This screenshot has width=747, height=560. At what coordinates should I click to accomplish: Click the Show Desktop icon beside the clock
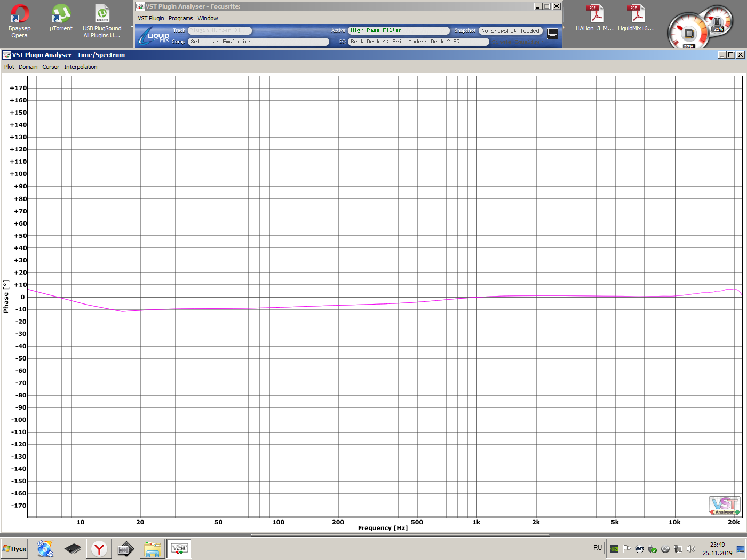click(x=741, y=549)
